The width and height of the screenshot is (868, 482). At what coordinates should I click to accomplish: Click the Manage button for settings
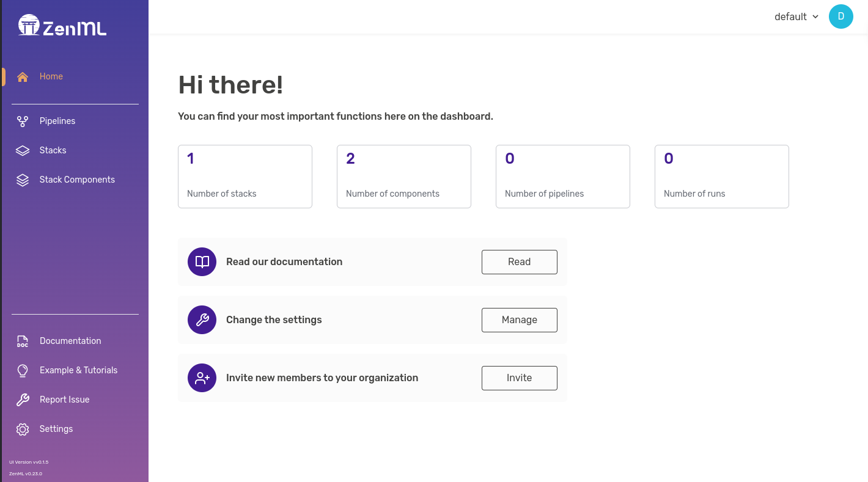point(519,320)
